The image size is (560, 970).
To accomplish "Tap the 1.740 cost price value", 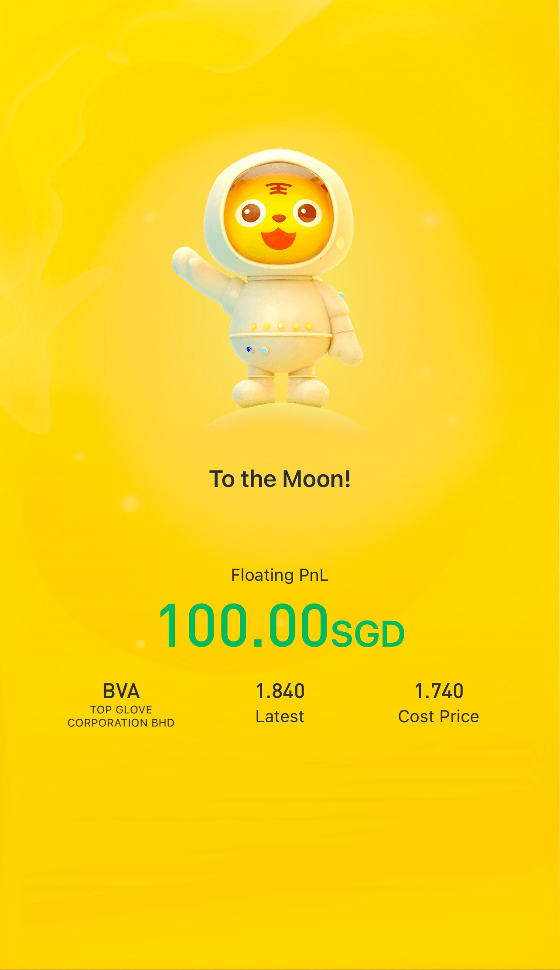I will (x=439, y=691).
